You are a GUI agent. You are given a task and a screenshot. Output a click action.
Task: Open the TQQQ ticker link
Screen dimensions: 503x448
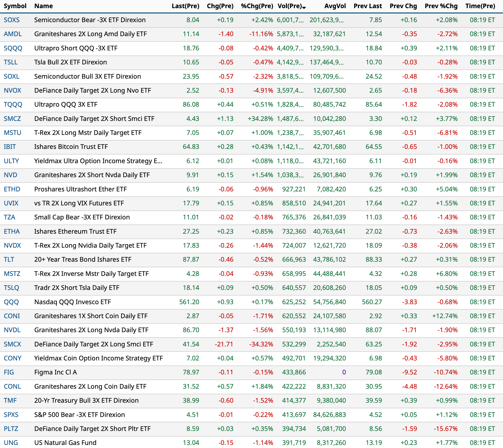13,104
